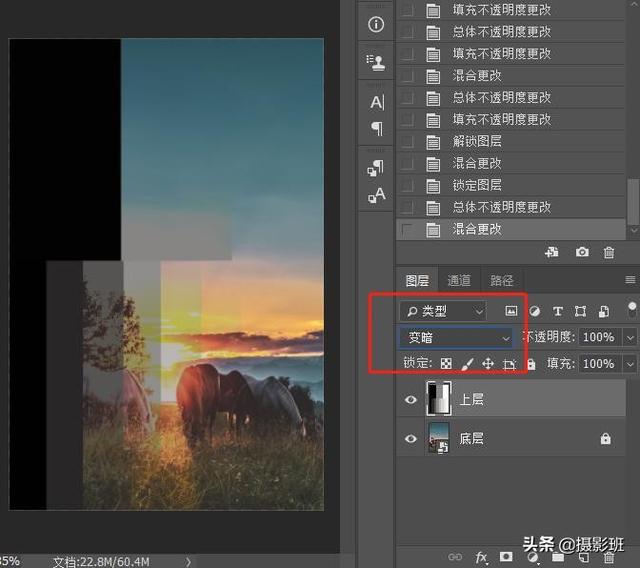Expand status bar document info arrow

(188, 561)
